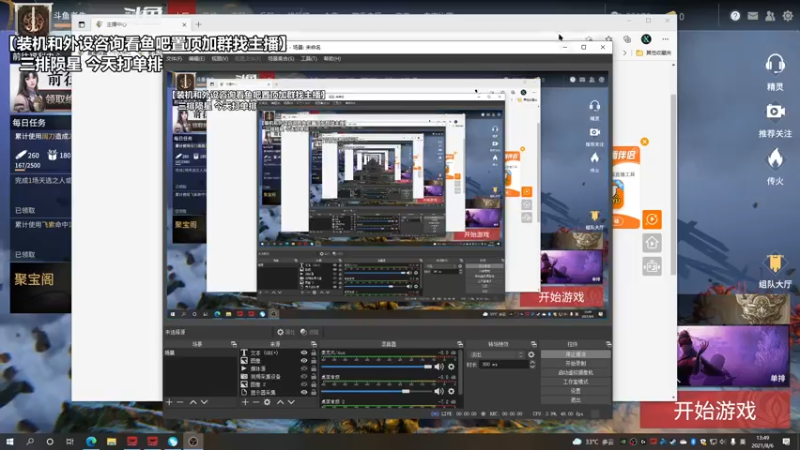Screen dimensions: 800x450
Task: Adjust 桌面音频 volume slider
Action: [377, 391]
